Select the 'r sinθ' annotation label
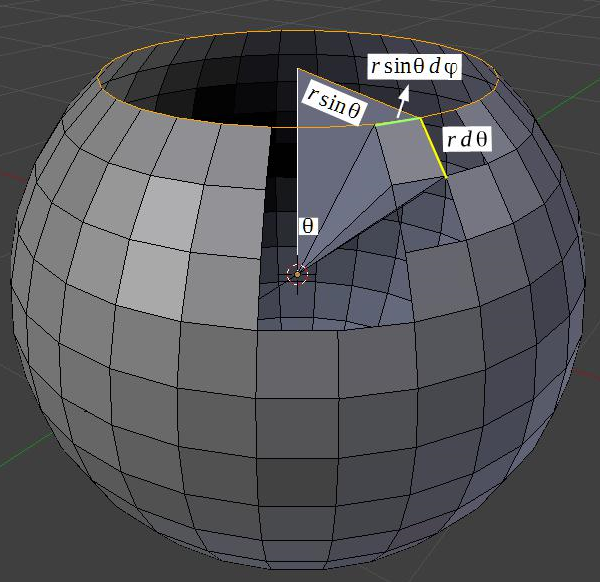Image resolution: width=600 pixels, height=582 pixels. pos(333,101)
